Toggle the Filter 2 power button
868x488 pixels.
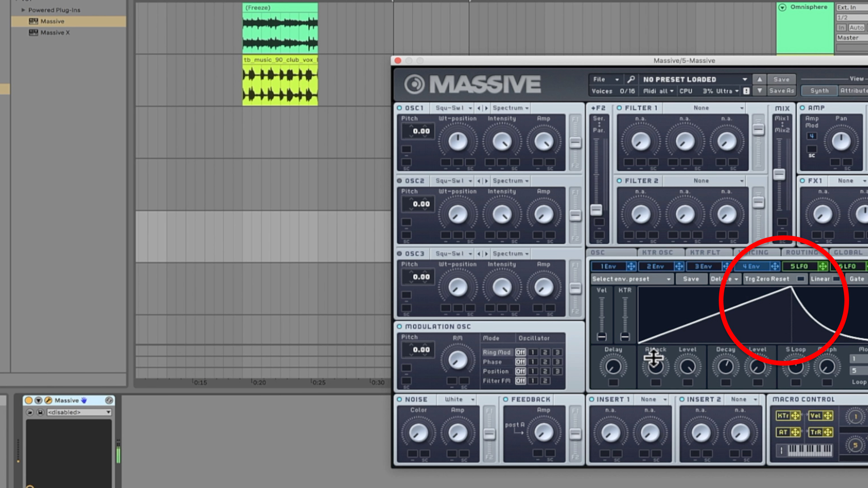pos(619,181)
